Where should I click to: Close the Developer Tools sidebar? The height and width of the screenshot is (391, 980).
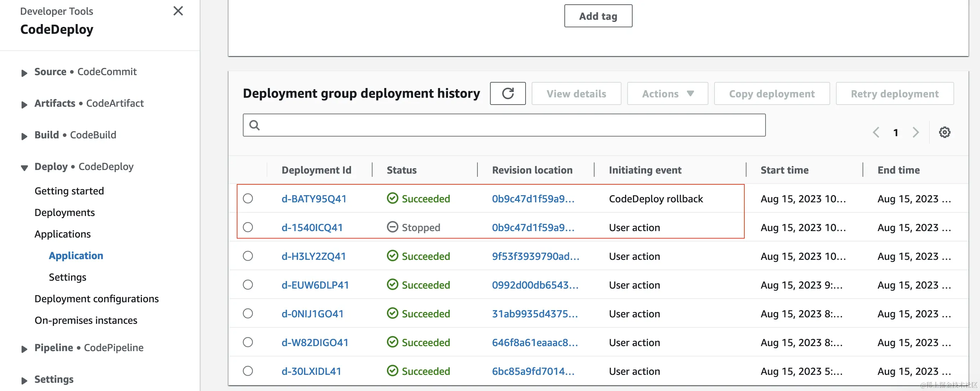[178, 11]
